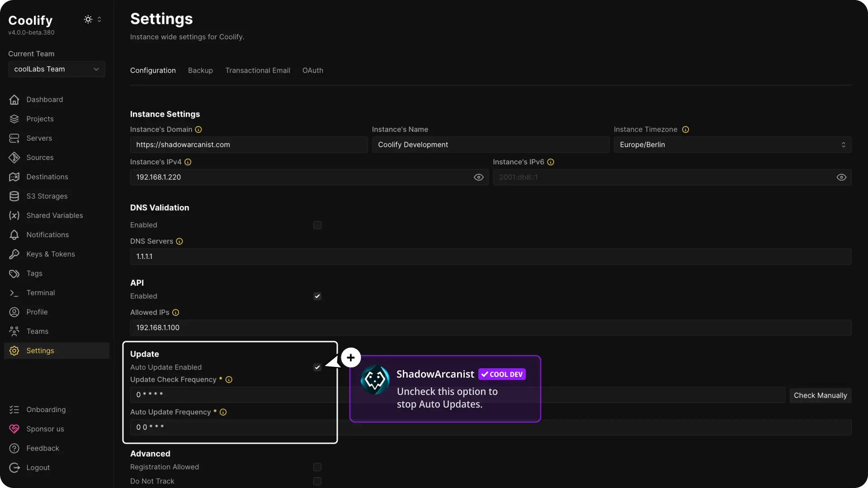This screenshot has width=868, height=488.
Task: Open S3 Storages section
Action: [46, 196]
